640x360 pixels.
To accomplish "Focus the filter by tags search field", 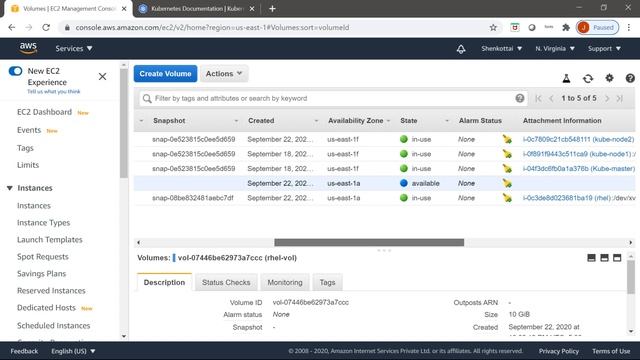I will coord(333,98).
